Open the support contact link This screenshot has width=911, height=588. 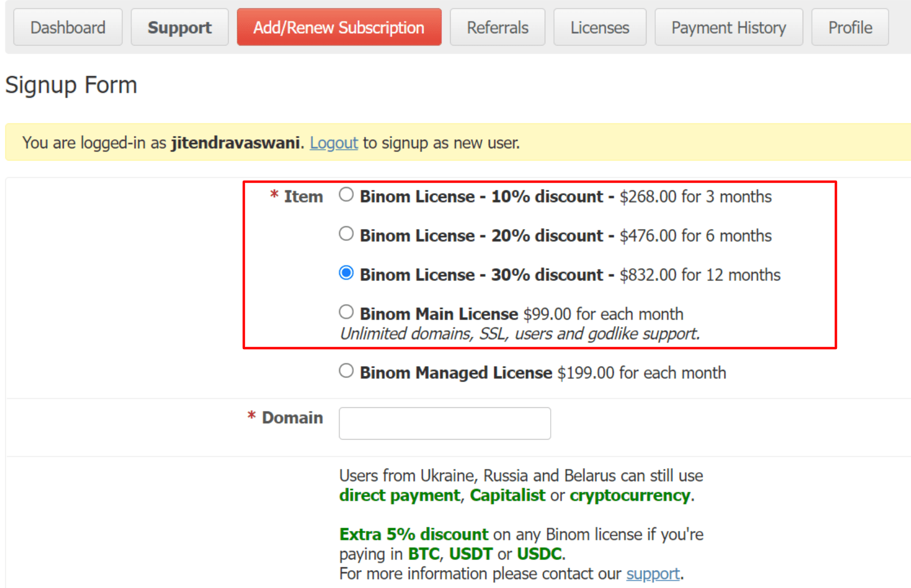pyautogui.click(x=652, y=573)
